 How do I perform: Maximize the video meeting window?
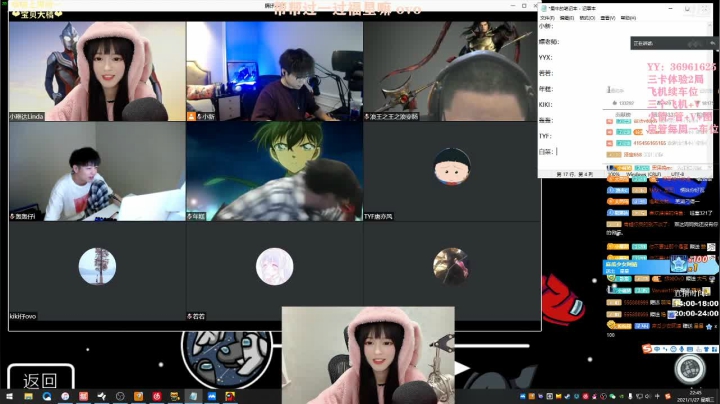pos(524,6)
